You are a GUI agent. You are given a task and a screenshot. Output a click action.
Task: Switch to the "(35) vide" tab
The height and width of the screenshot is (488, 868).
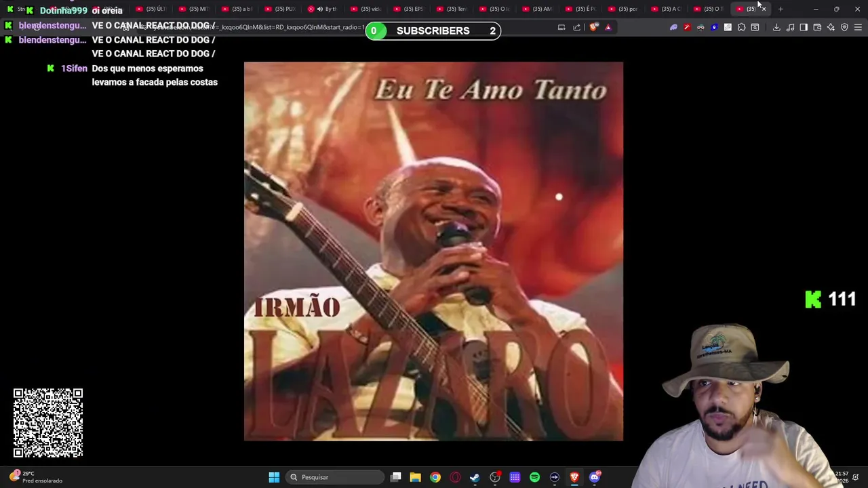tap(367, 9)
